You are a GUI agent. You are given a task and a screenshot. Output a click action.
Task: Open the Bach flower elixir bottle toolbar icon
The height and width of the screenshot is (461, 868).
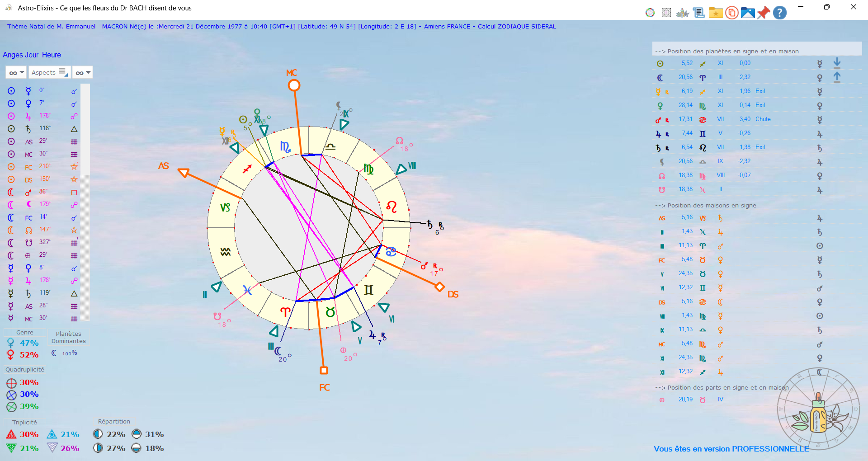point(683,13)
